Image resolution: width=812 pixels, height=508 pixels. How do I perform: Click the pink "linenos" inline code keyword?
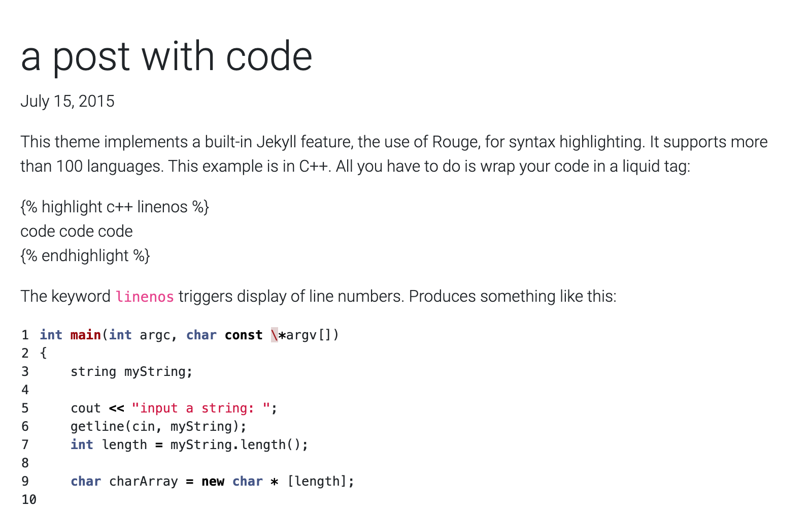tap(145, 297)
